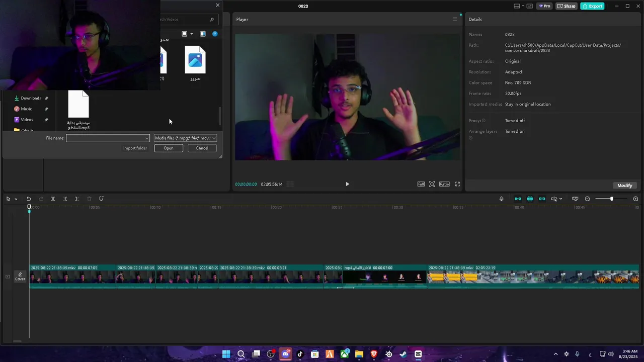Click the Cover edit button on track
This screenshot has height=362, width=644.
[x=20, y=277]
